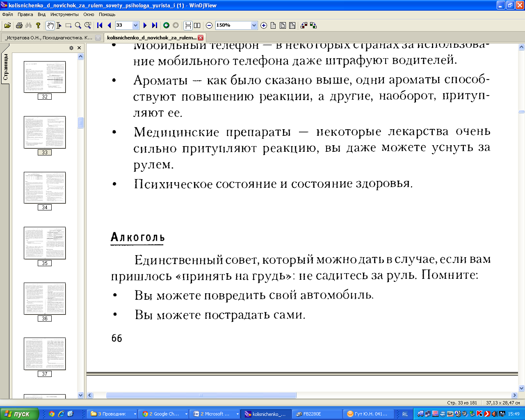Image resolution: width=525 pixels, height=420 pixels.
Task: Set zoom to fit page icon
Action: pos(283,25)
